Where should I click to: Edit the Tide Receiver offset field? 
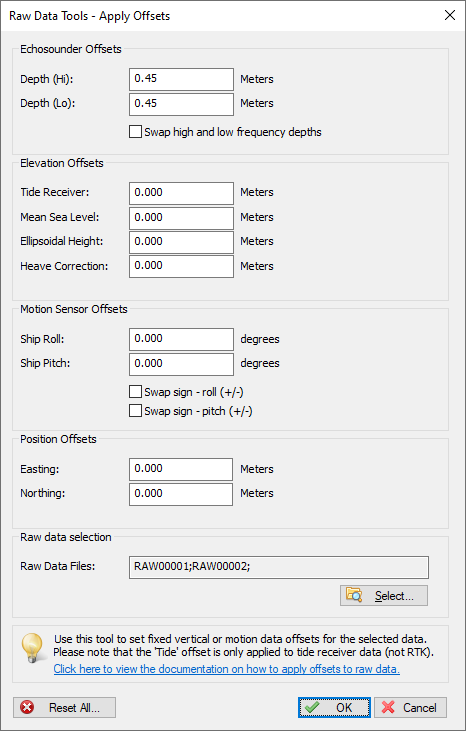[181, 193]
